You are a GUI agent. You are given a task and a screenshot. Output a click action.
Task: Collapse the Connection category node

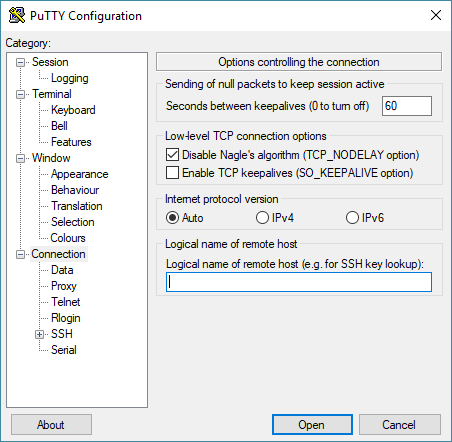coord(21,254)
